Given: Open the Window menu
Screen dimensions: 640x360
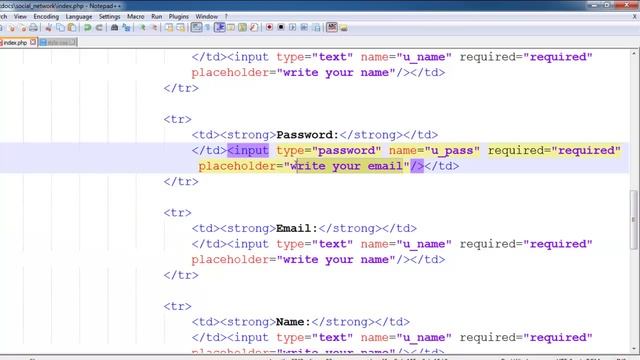Looking at the screenshot, I should click(x=207, y=17).
